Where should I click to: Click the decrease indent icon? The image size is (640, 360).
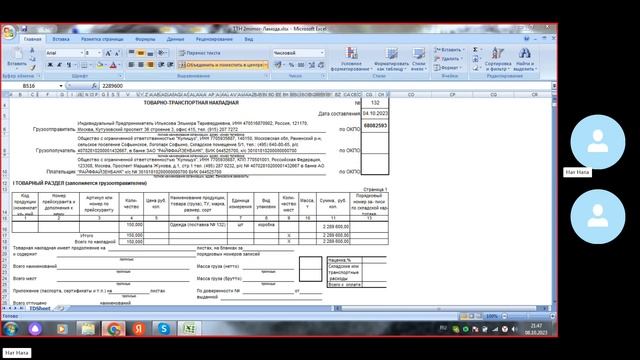pos(161,65)
